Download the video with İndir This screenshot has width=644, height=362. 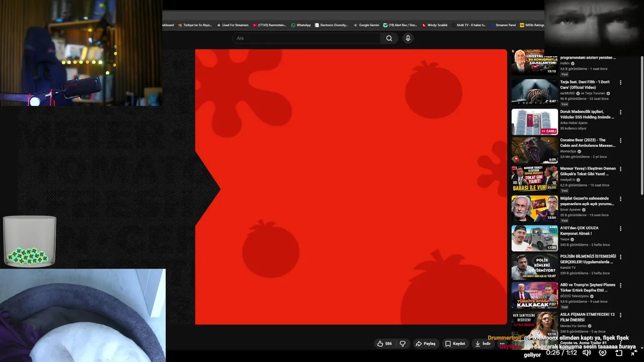[x=483, y=344]
